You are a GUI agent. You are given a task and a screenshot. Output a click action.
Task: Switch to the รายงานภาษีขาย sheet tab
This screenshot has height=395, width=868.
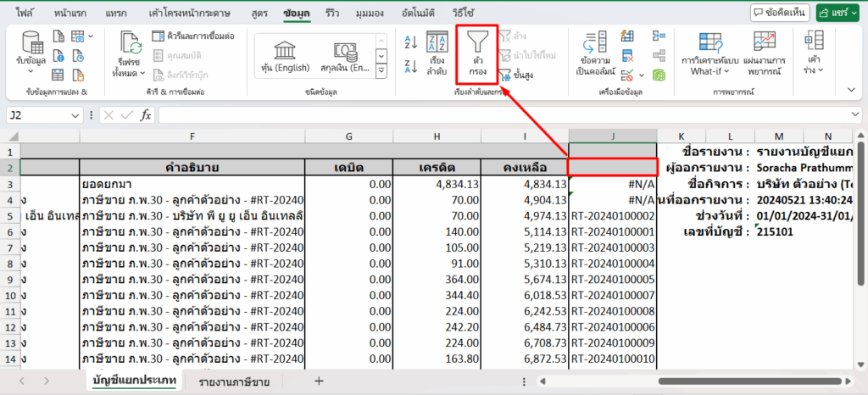tap(235, 381)
